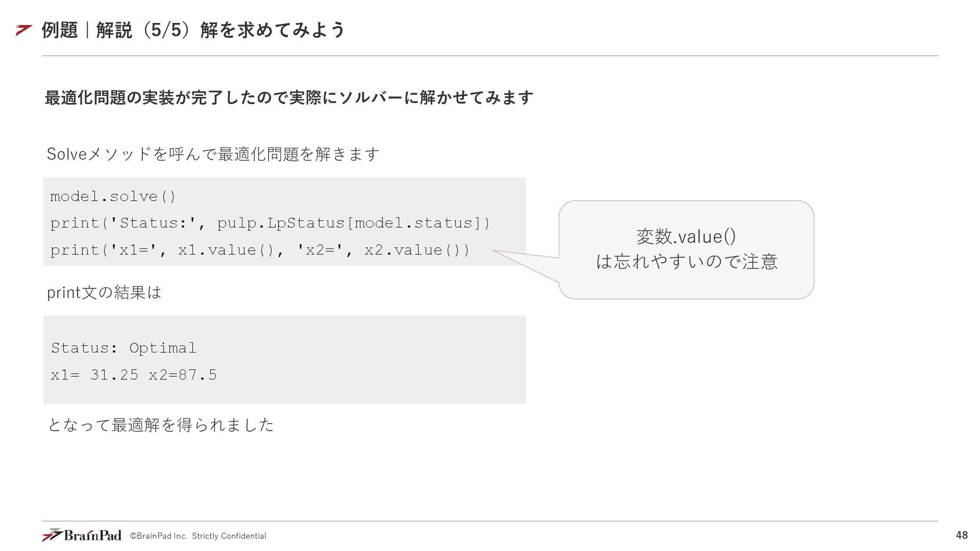This screenshot has height=551, width=980.
Task: Click the x1= 31.25 x2=87.5 output
Action: (x=134, y=375)
